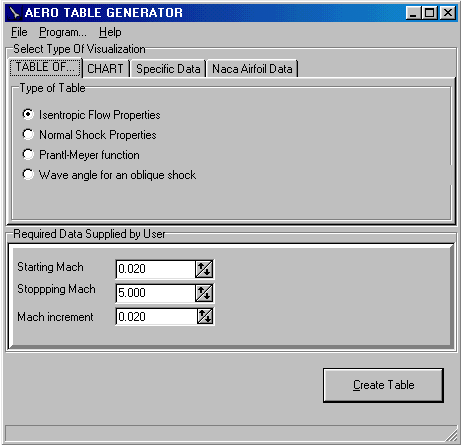Click inside the Starting Mach field
The image size is (461, 445).
[155, 269]
